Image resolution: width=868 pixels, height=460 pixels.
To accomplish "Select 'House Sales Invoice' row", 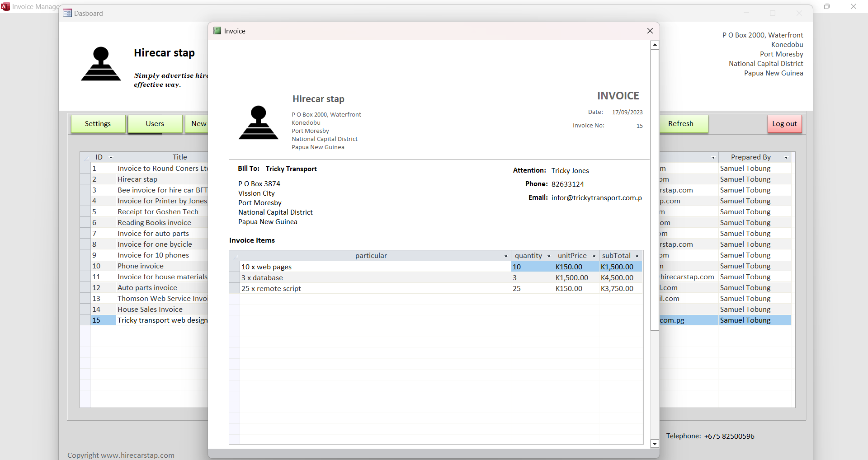I will click(x=162, y=309).
